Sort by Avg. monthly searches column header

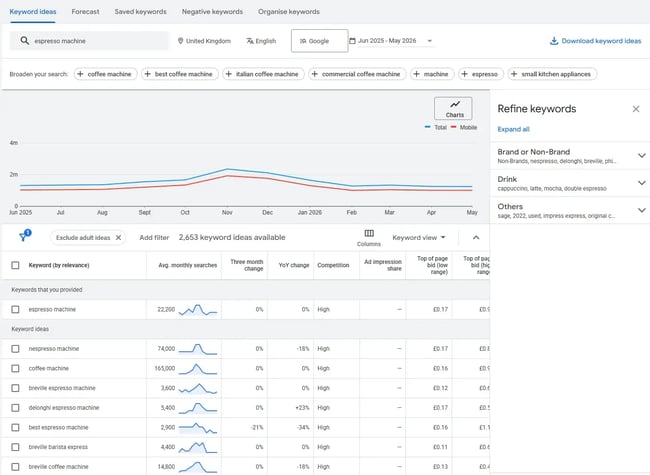click(187, 265)
